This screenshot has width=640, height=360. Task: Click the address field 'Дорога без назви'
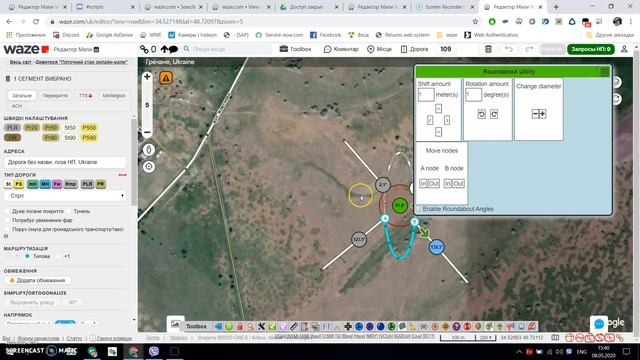tap(65, 162)
